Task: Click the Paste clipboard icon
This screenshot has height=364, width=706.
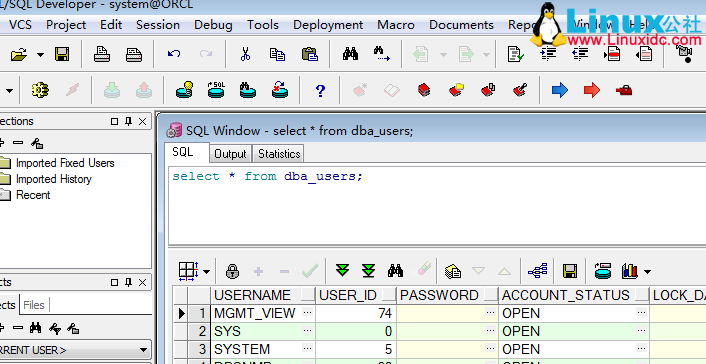Action: [x=310, y=55]
